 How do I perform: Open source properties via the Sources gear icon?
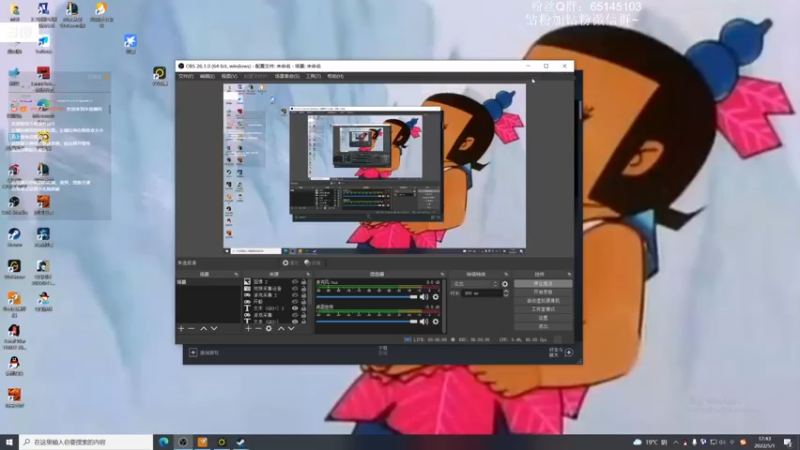click(x=269, y=329)
